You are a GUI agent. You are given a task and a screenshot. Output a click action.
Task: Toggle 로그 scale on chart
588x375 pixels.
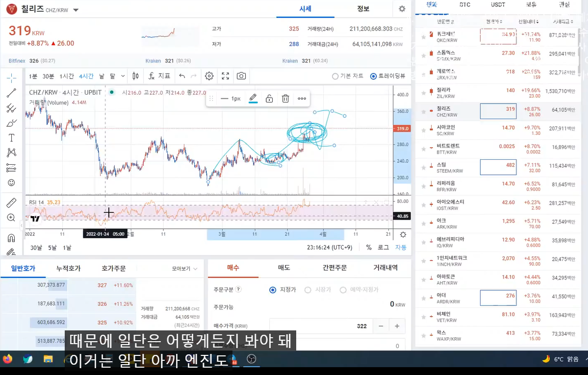pos(383,248)
